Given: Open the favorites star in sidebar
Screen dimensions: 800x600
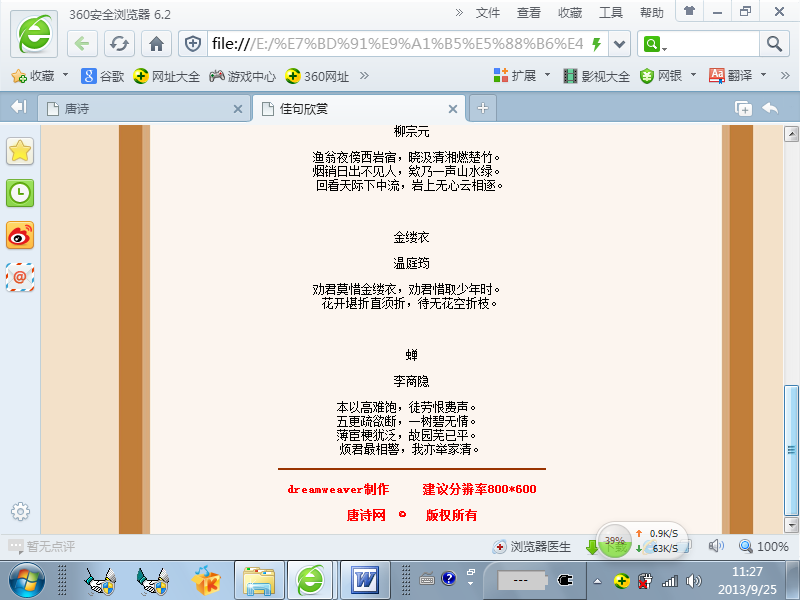Looking at the screenshot, I should click(20, 151).
